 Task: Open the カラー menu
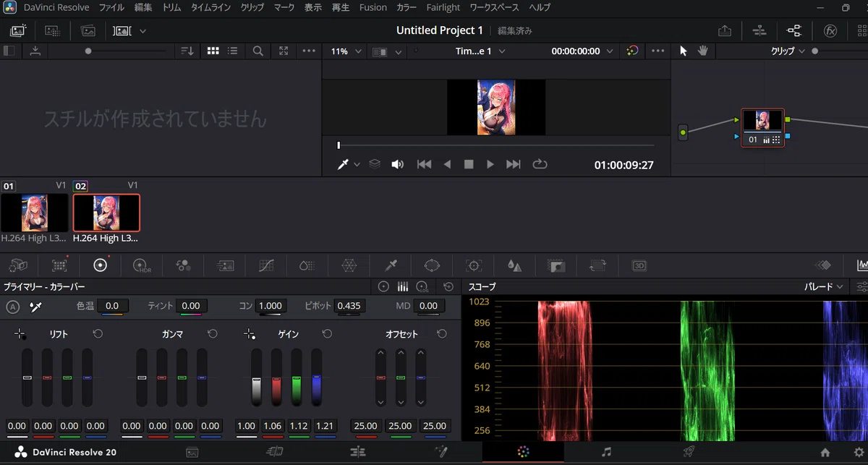point(407,7)
